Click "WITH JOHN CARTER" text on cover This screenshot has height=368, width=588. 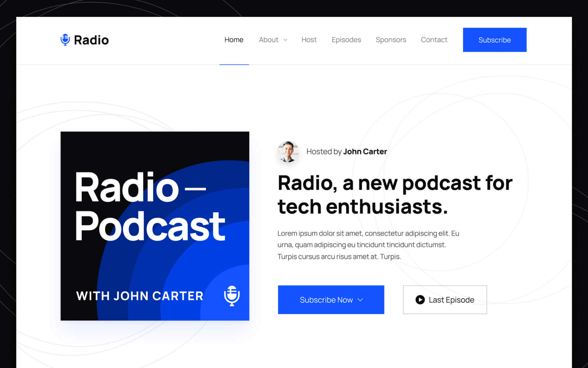pyautogui.click(x=140, y=296)
